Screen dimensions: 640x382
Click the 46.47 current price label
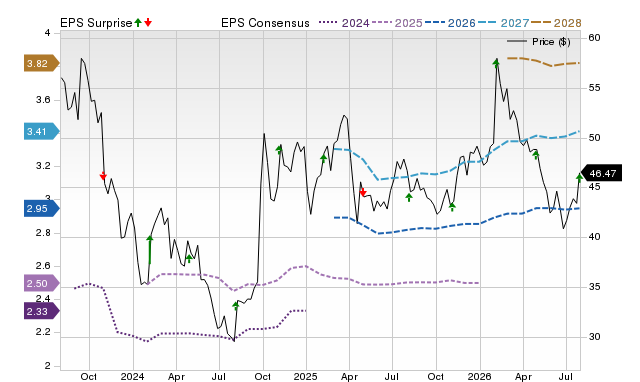click(x=601, y=173)
